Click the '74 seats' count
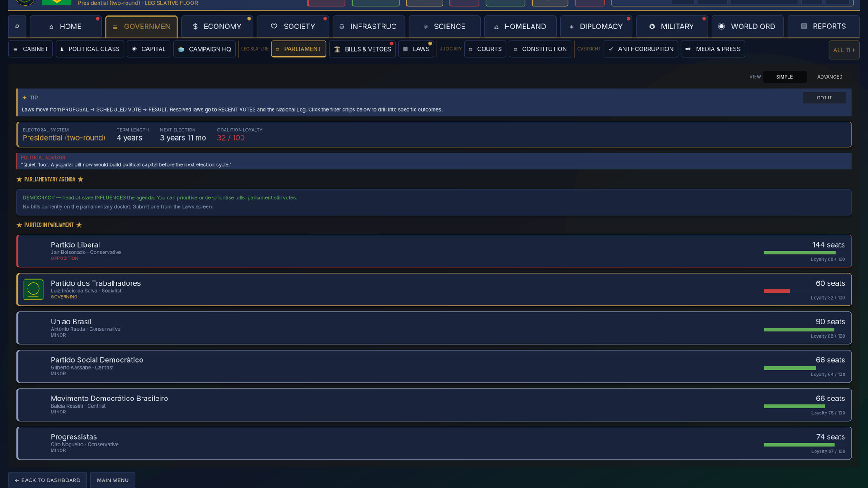 pyautogui.click(x=830, y=437)
